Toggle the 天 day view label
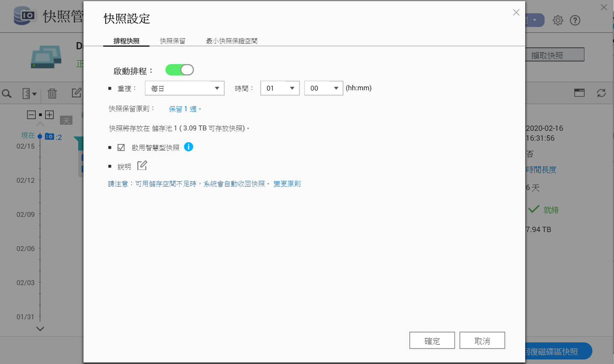Viewport: 614px width, 364px height. 66,121
